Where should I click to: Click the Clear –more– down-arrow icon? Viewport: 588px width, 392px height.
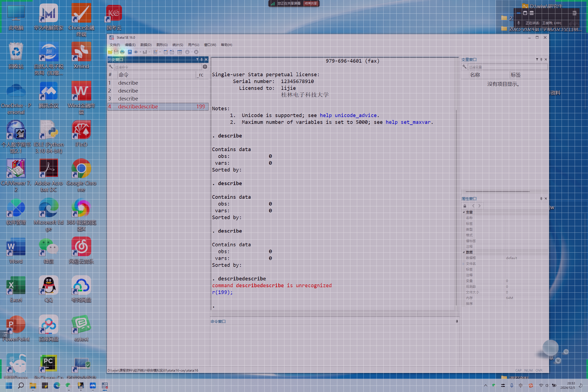point(188,52)
